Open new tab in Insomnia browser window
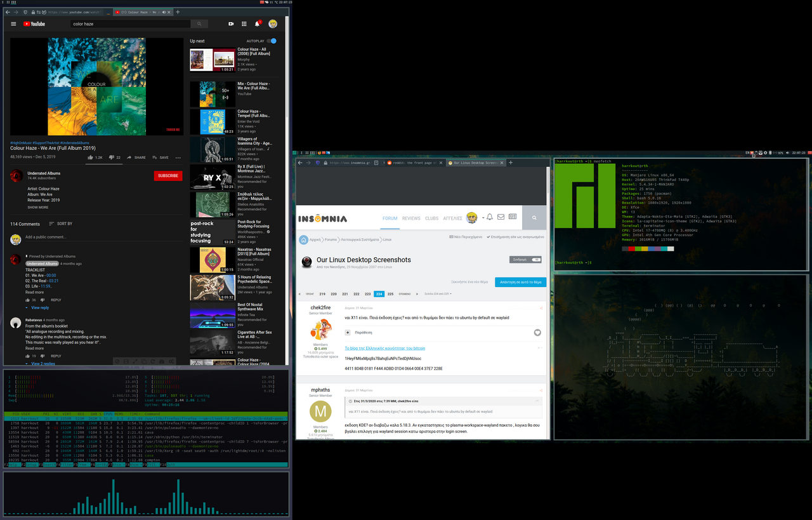The image size is (812, 520). (511, 163)
